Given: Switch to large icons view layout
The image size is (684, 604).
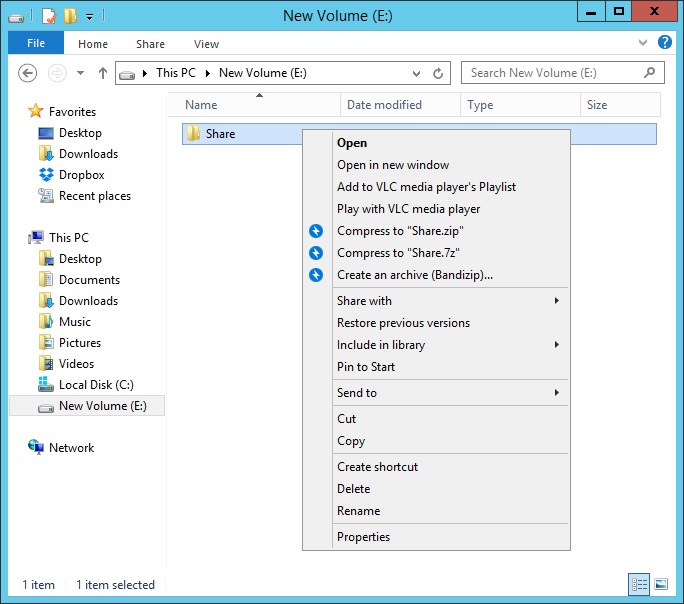Looking at the screenshot, I should click(x=660, y=584).
